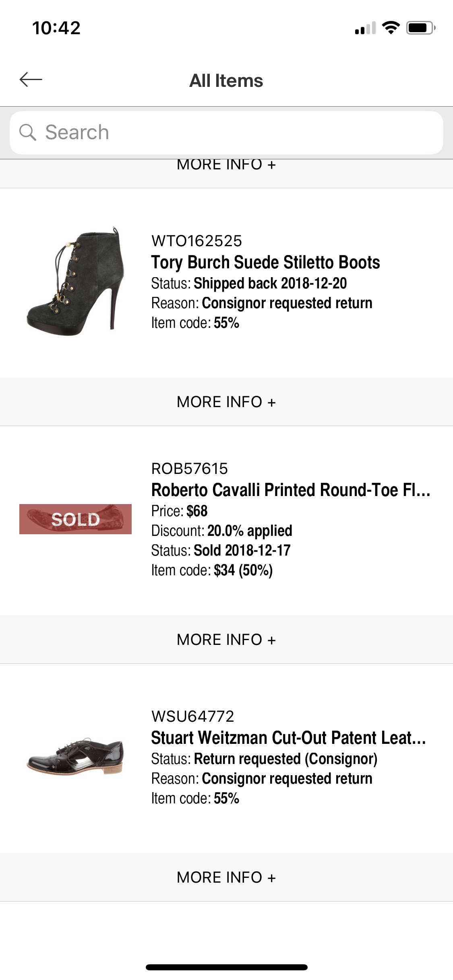
Task: Tap the Wi-Fi status icon
Action: click(391, 28)
